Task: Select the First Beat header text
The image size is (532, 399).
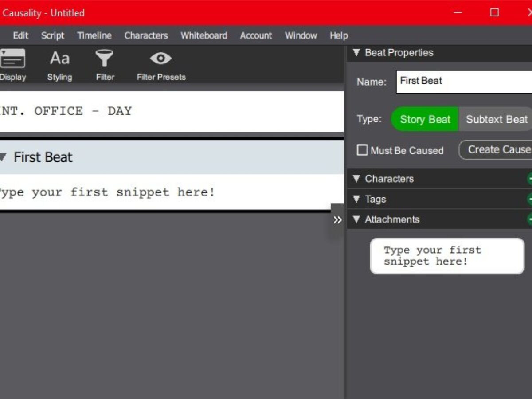Action: (43, 157)
